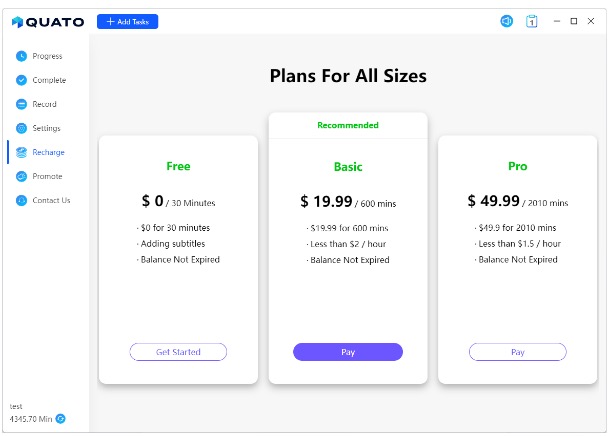Click the Settings gear icon
Viewport: 616px width, 436px height.
(x=21, y=128)
